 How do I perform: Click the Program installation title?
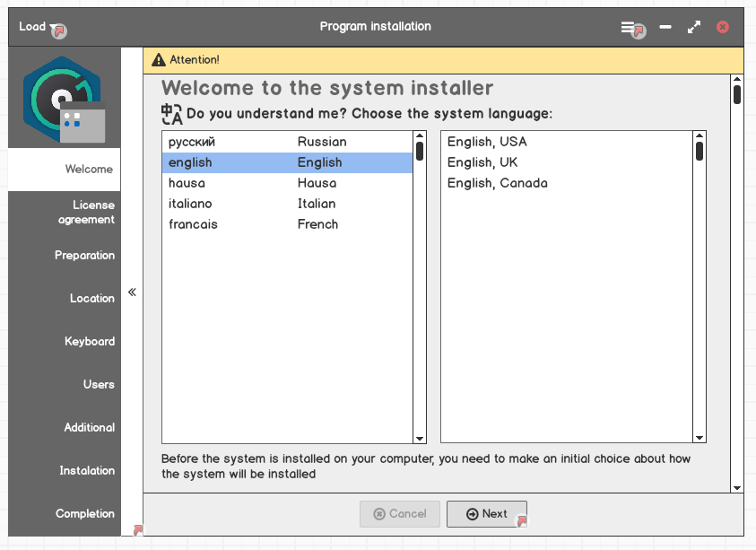tap(376, 27)
